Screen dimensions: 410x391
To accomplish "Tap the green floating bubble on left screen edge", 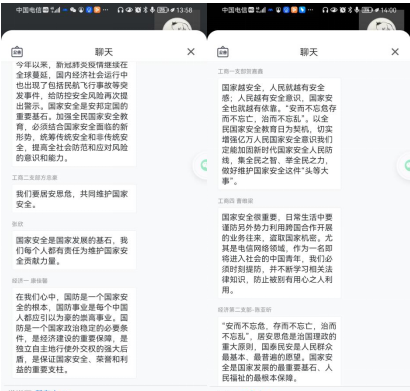I will pos(201,165).
